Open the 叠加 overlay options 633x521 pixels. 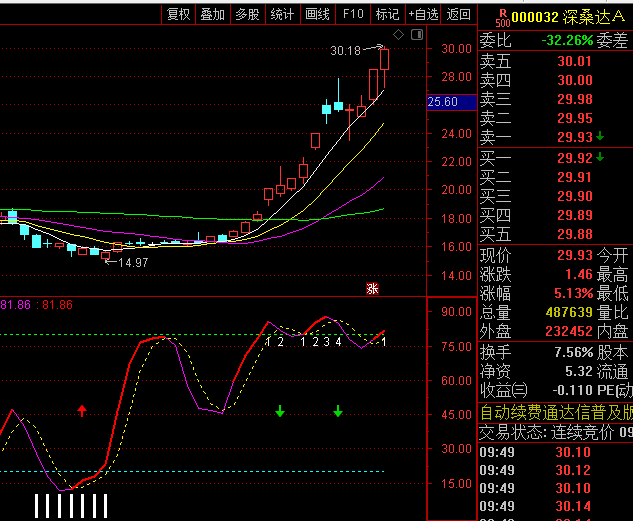[213, 14]
